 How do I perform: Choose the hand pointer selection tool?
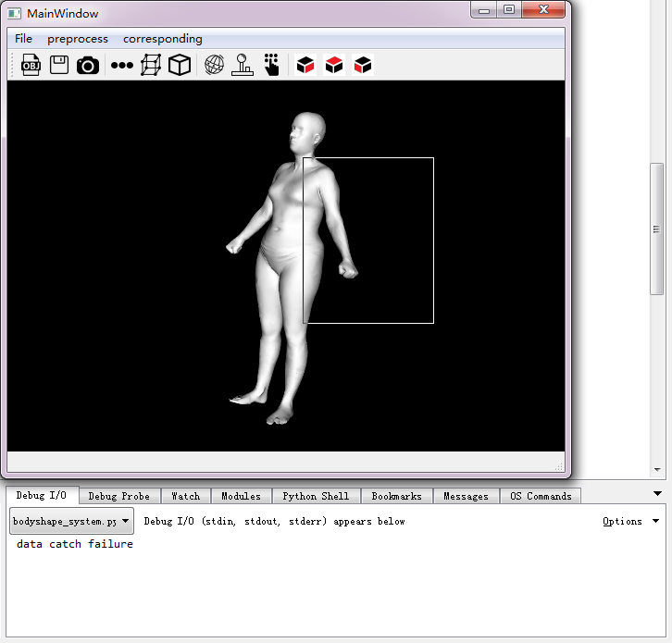coord(271,65)
